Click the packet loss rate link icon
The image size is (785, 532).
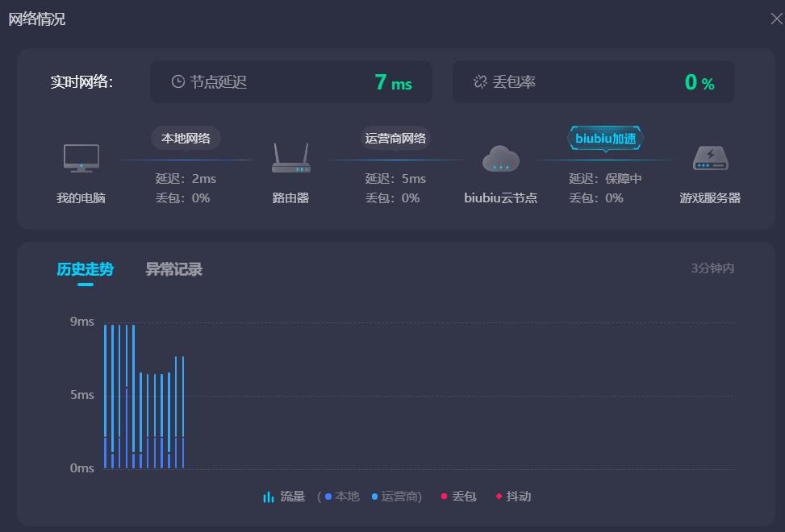[480, 81]
